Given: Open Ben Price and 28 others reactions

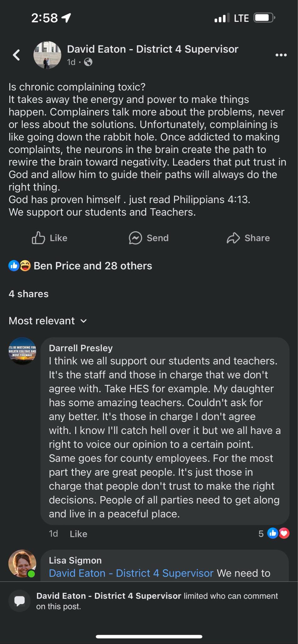Looking at the screenshot, I should click(x=93, y=266).
